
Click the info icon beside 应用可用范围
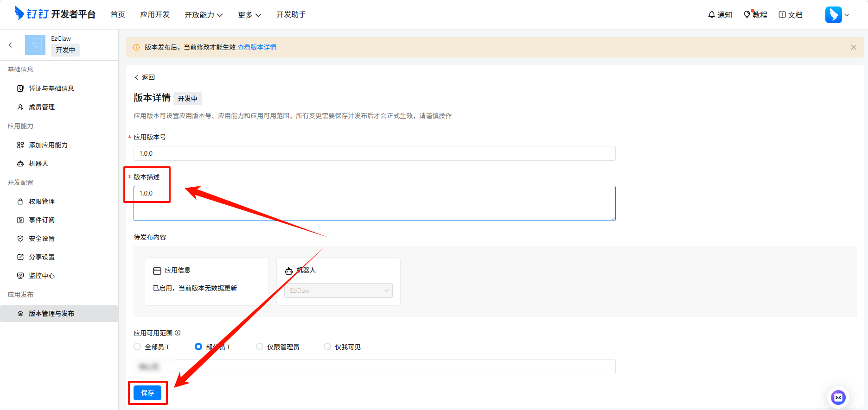pos(178,333)
